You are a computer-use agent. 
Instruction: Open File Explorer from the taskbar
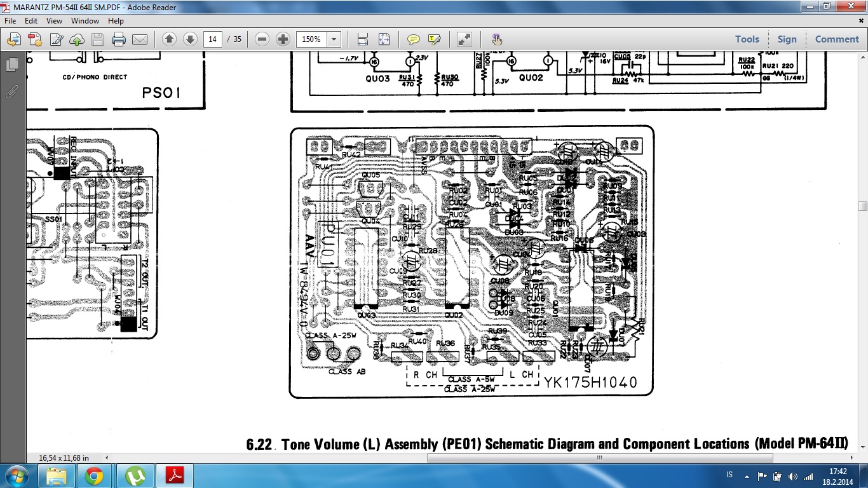click(x=56, y=475)
